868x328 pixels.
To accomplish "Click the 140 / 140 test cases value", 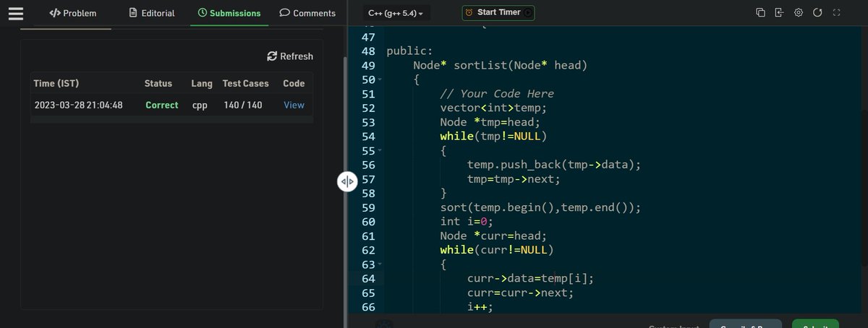I will click(x=243, y=105).
